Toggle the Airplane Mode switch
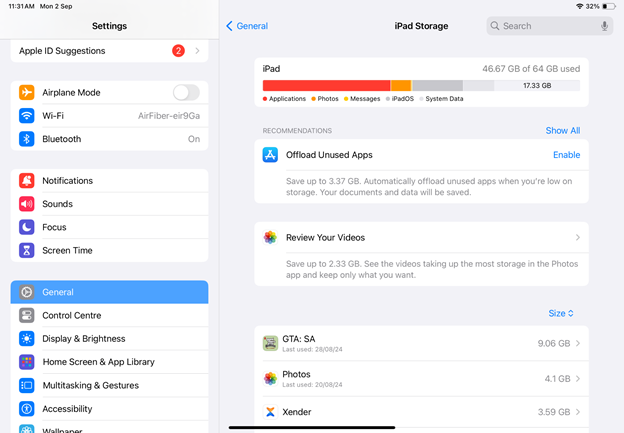 coord(186,92)
